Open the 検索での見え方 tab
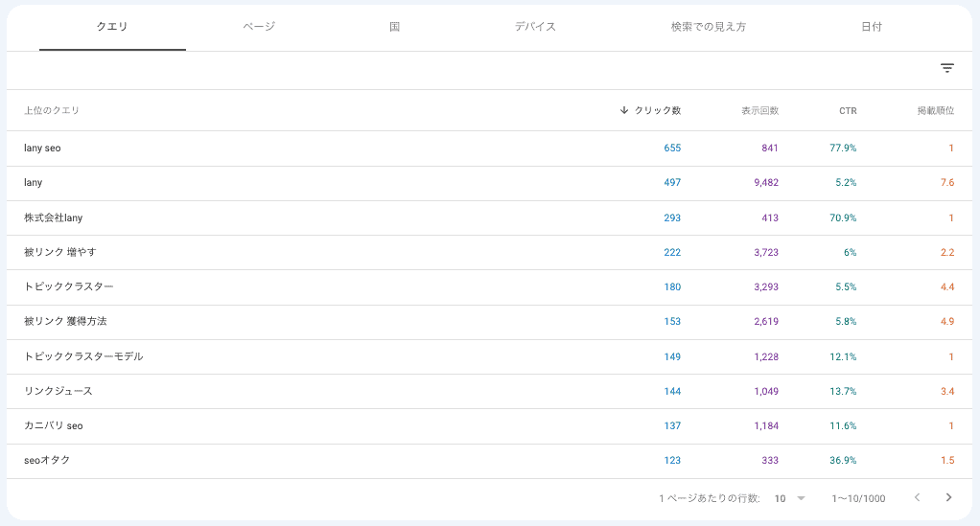The width and height of the screenshot is (980, 526). [708, 26]
